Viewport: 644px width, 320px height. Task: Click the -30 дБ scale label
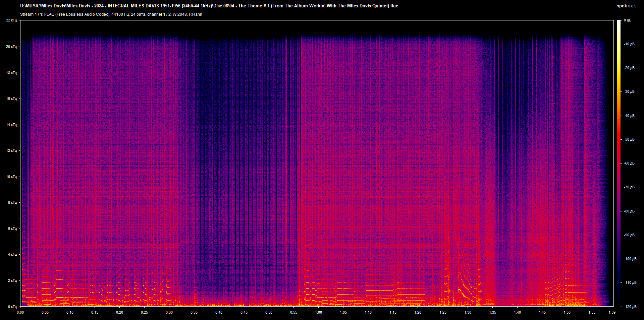(x=629, y=92)
